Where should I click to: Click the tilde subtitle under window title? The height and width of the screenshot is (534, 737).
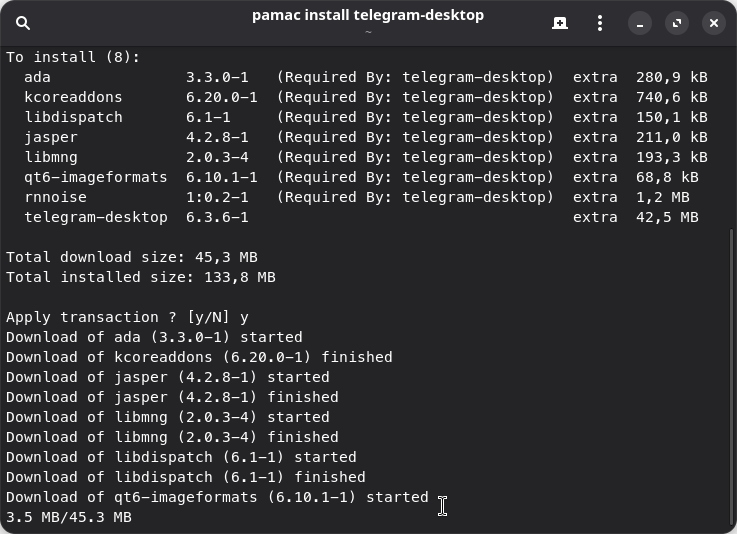pyautogui.click(x=367, y=32)
